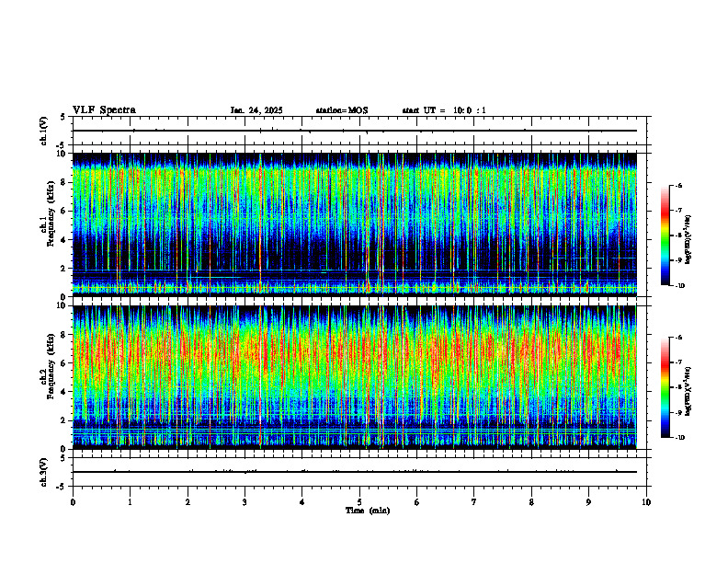Click the "VLF Spectra" plot title
The height and width of the screenshot is (563, 728).
coord(104,110)
